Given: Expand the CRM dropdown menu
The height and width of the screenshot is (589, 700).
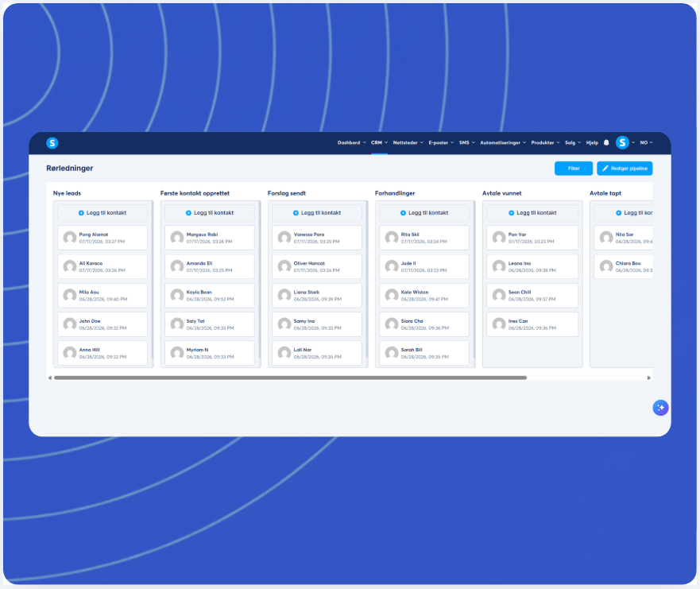Looking at the screenshot, I should 379,143.
